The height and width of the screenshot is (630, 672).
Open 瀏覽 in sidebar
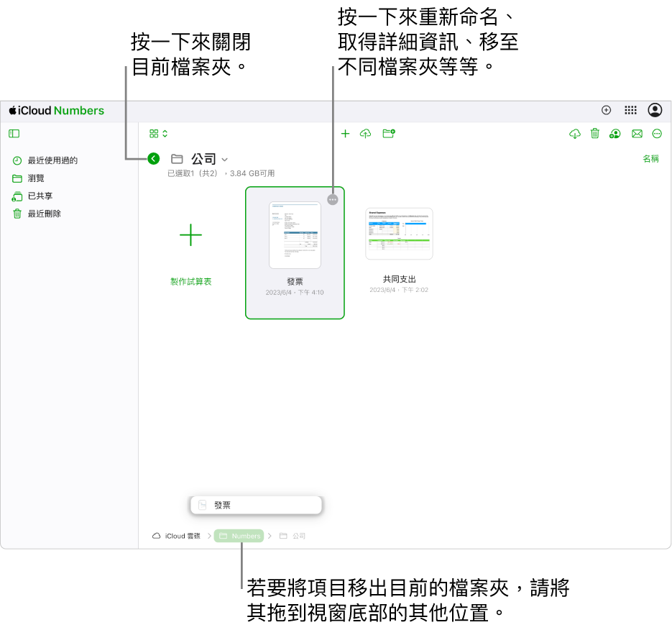click(x=28, y=178)
